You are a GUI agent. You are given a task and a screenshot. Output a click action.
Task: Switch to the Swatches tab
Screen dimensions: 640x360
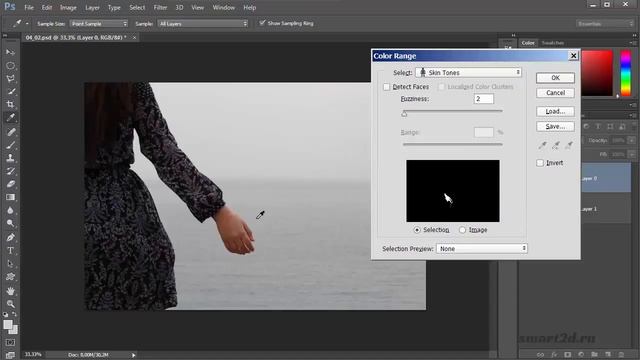tap(553, 43)
